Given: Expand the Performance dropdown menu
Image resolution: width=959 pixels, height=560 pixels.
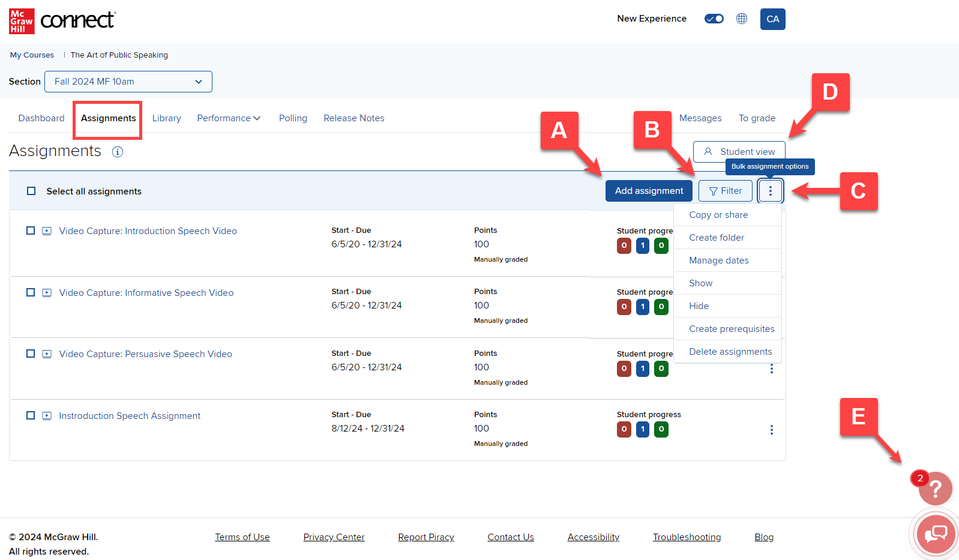Looking at the screenshot, I should 229,118.
